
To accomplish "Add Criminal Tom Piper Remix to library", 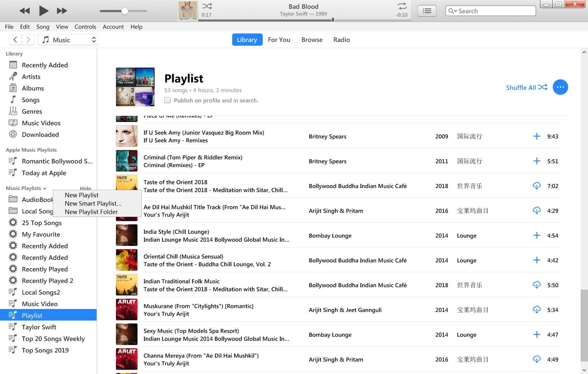I will coord(536,161).
